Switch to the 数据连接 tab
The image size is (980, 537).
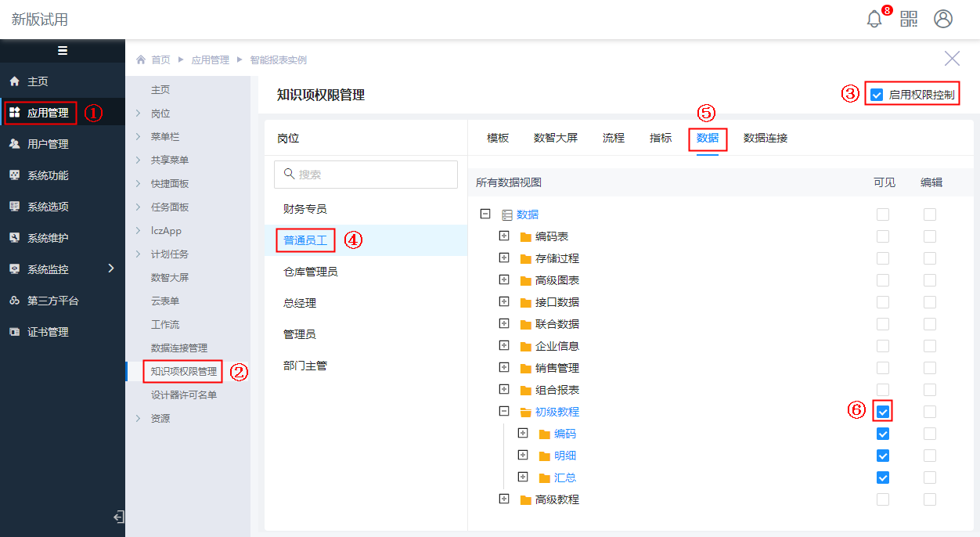click(x=766, y=138)
